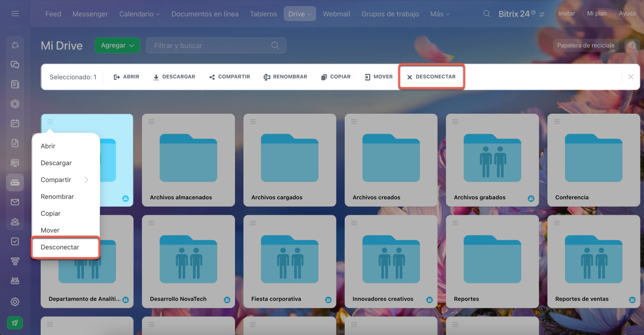Go to the Messenger tab
This screenshot has height=335, width=644.
[x=90, y=14]
